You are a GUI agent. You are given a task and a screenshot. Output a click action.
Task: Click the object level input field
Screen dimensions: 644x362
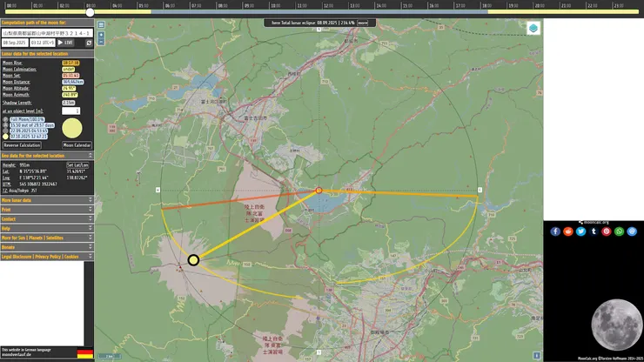coord(70,111)
